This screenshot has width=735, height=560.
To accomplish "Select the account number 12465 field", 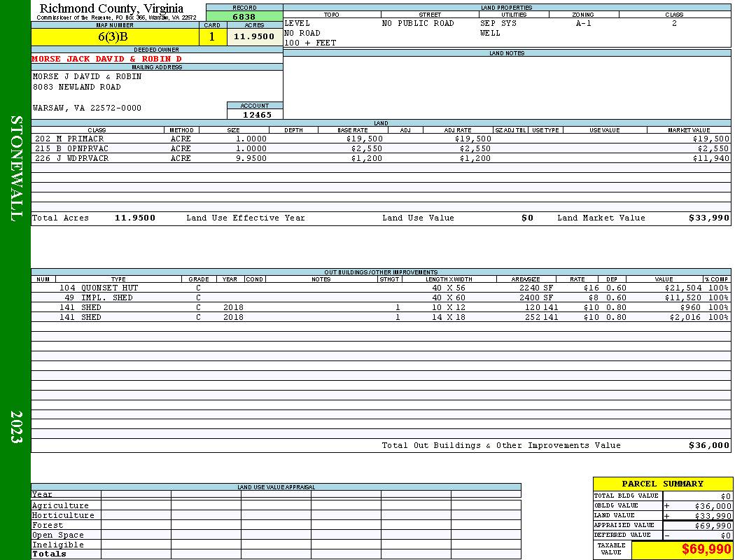I will (255, 114).
